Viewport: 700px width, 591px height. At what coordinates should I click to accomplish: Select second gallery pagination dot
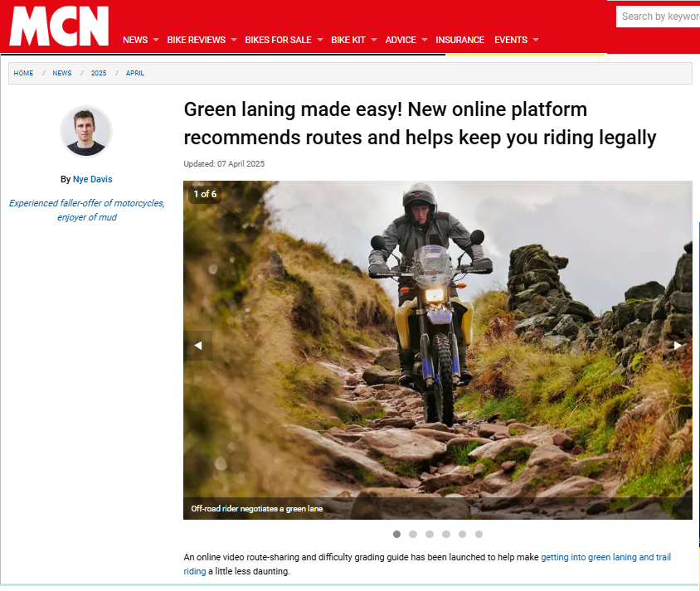pos(413,534)
